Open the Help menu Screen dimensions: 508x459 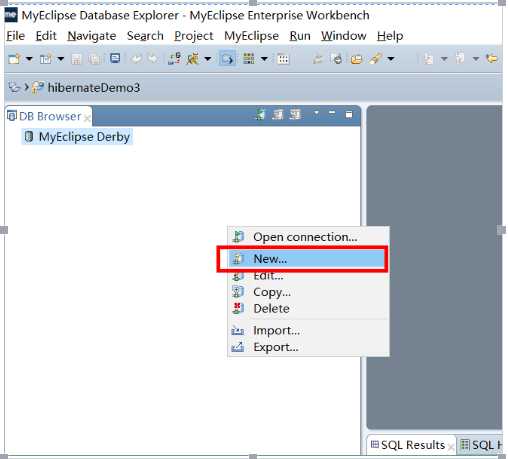click(x=390, y=36)
